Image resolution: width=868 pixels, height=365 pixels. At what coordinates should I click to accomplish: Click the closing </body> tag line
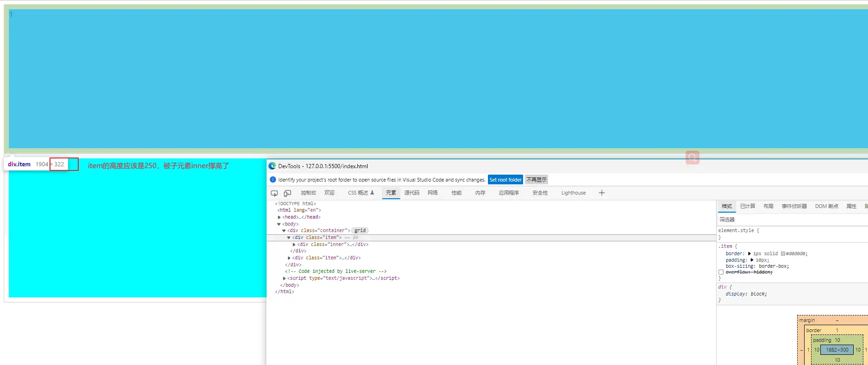(x=290, y=285)
